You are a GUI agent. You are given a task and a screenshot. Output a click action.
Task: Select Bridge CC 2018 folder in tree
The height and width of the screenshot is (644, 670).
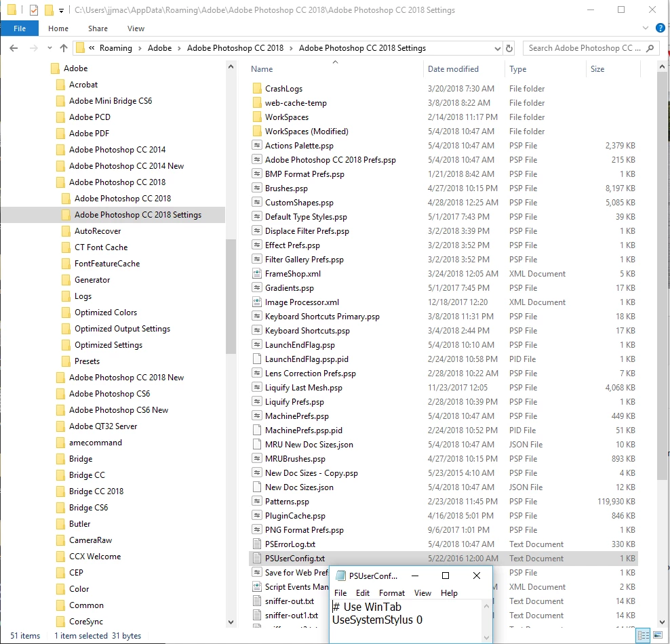tap(96, 491)
